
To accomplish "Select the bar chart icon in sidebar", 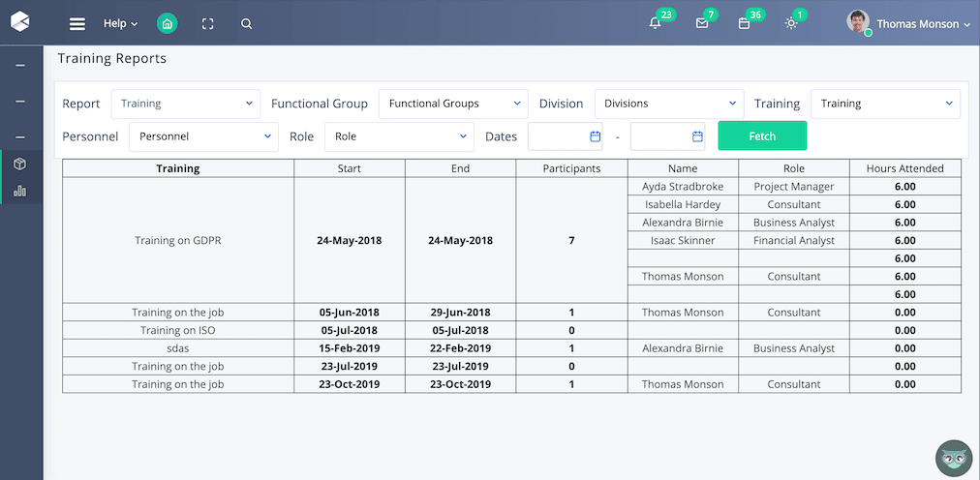I will point(20,191).
